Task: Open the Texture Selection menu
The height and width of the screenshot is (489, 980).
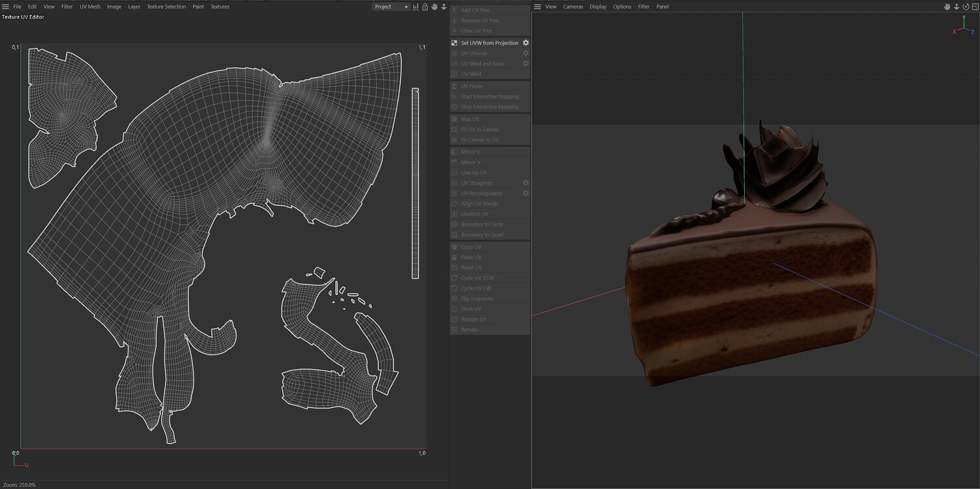Action: tap(166, 7)
